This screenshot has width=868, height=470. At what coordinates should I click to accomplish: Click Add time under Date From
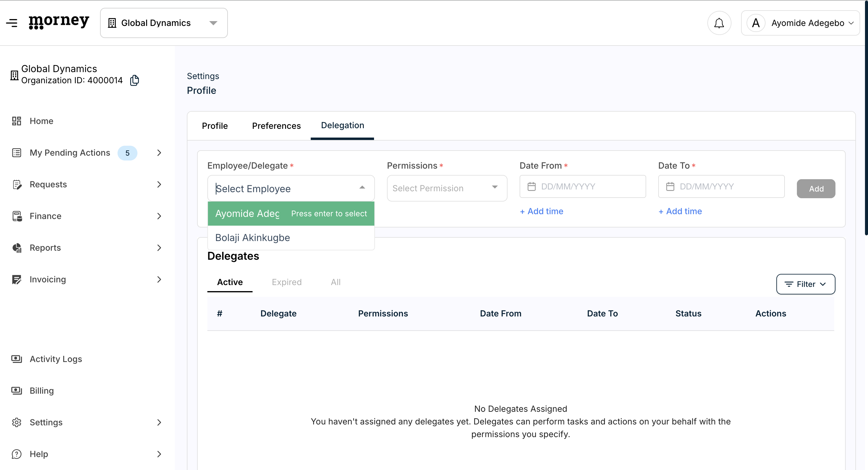(x=542, y=211)
